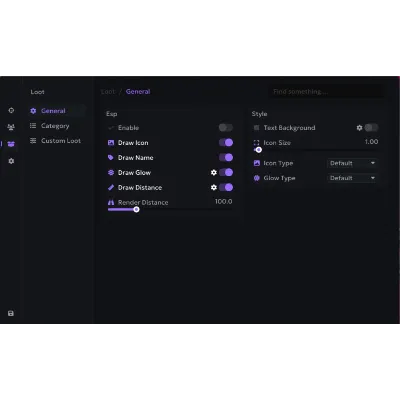The height and width of the screenshot is (400, 400).
Task: Open the Custom Loot menu item
Action: [x=55, y=141]
